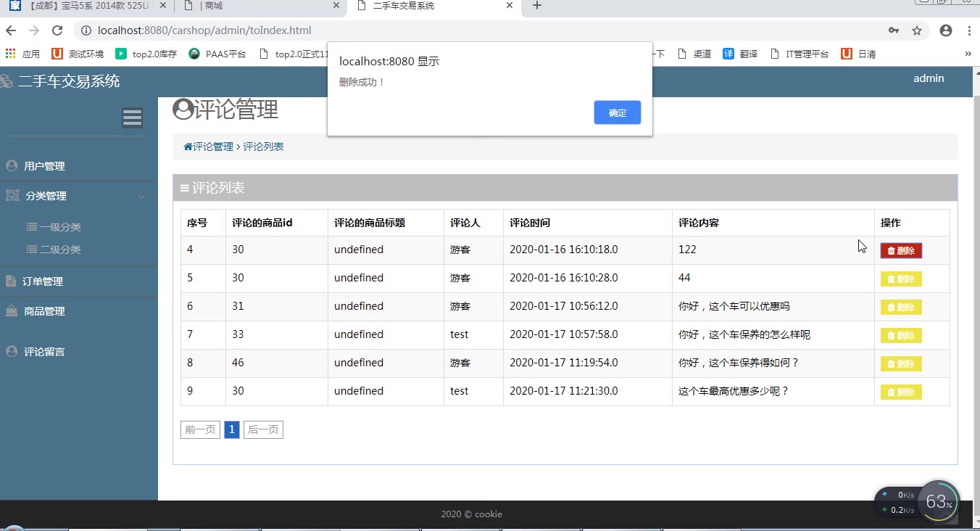The height and width of the screenshot is (531, 980).
Task: Open a new browser tab
Action: 536,6
